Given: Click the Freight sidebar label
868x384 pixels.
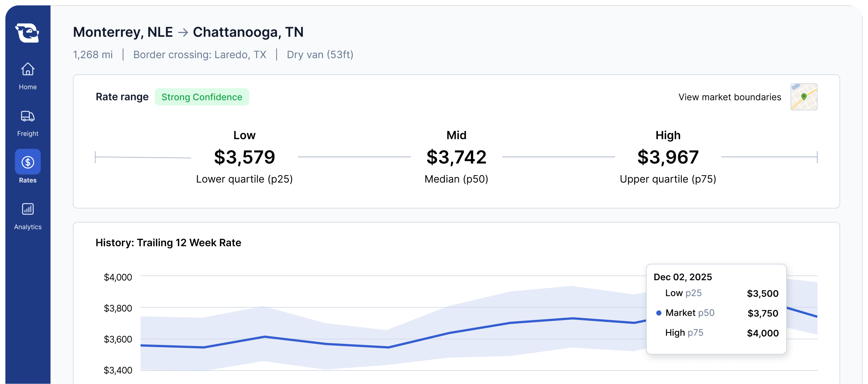Looking at the screenshot, I should [28, 134].
